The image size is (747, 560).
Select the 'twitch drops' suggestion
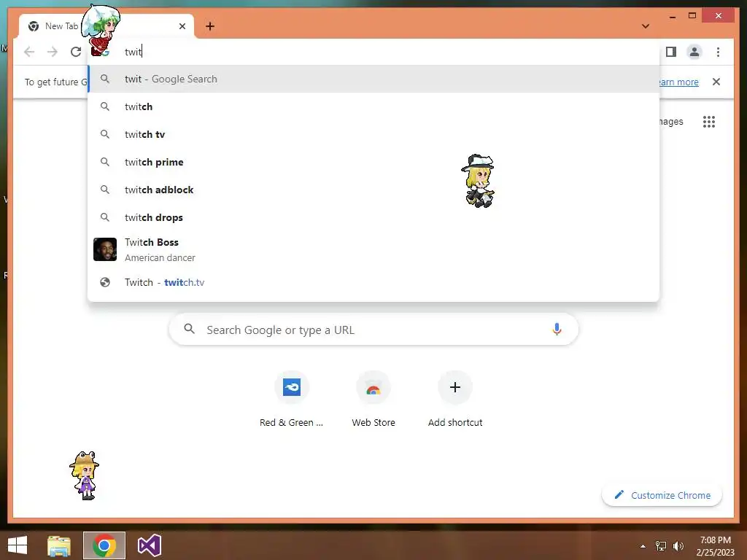(x=373, y=217)
